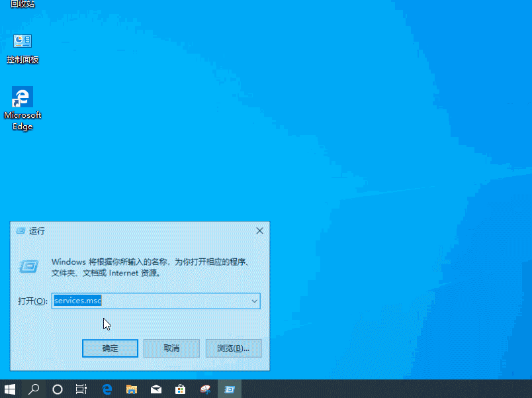This screenshot has width=532, height=398.
Task: Expand the Run command history dropdown
Action: click(x=254, y=301)
